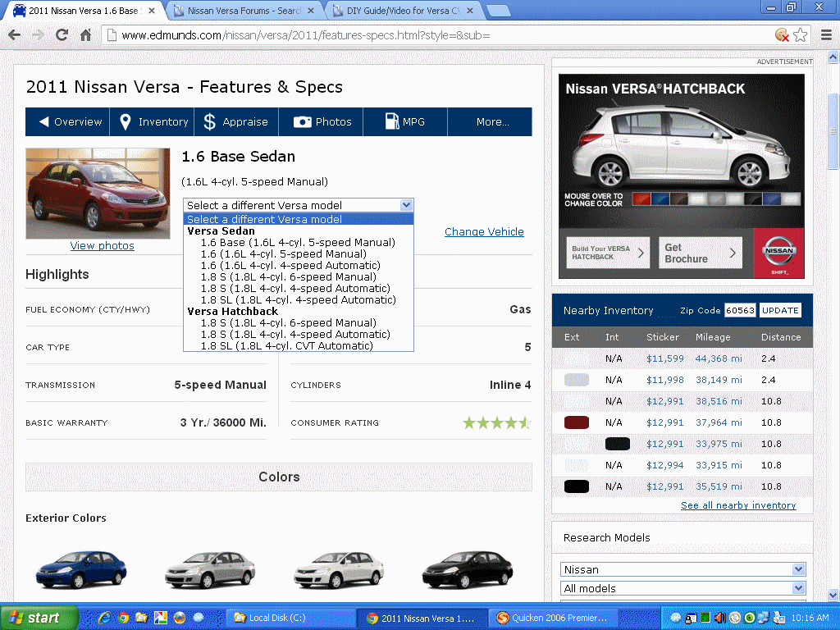Screen dimensions: 840x630
Task: Open the 38,149 mi inventory listing
Action: 719,380
